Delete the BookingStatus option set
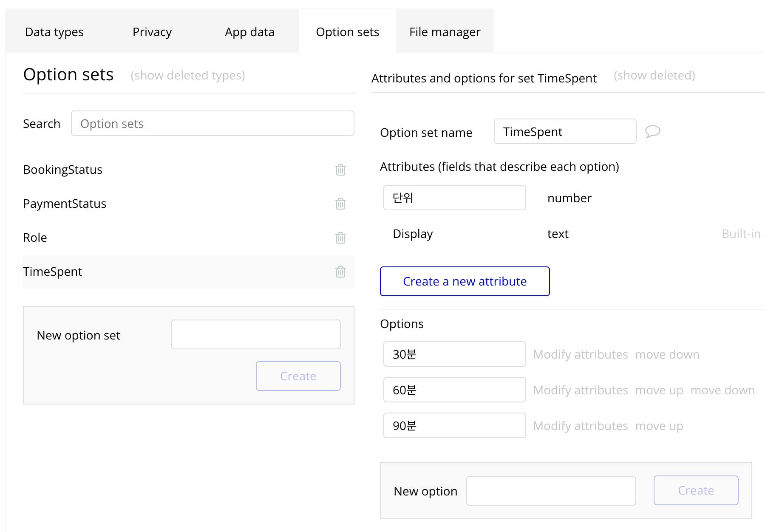Image resolution: width=765 pixels, height=532 pixels. pyautogui.click(x=340, y=170)
